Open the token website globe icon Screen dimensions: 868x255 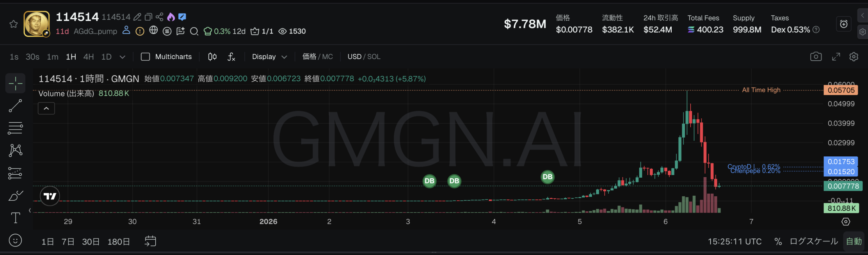pyautogui.click(x=154, y=31)
